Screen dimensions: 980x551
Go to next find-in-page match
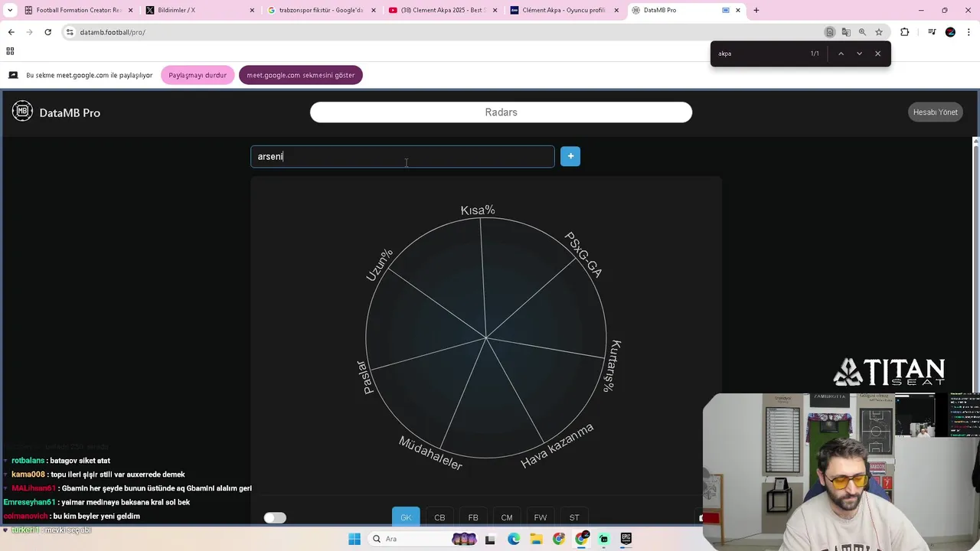[x=859, y=54]
